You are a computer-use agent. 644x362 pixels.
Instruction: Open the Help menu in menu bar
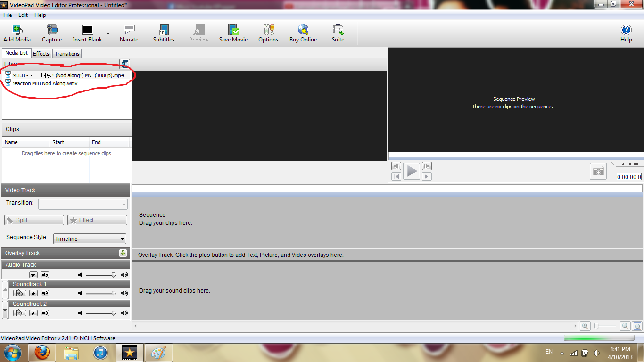[40, 15]
